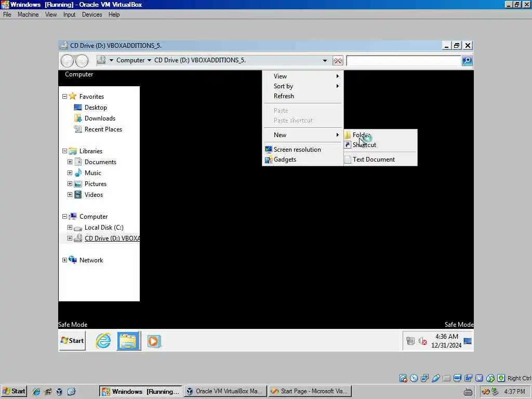Open the Sort by submenu
The image size is (532, 399).
303,86
